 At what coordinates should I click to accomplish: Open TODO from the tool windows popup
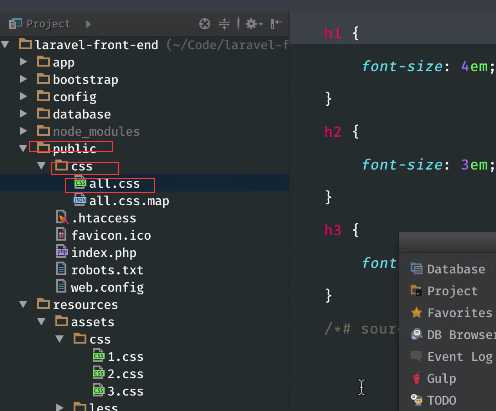441,400
